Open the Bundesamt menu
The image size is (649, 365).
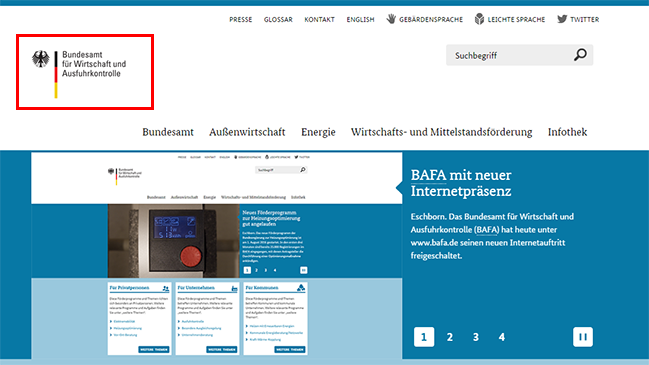tap(168, 132)
